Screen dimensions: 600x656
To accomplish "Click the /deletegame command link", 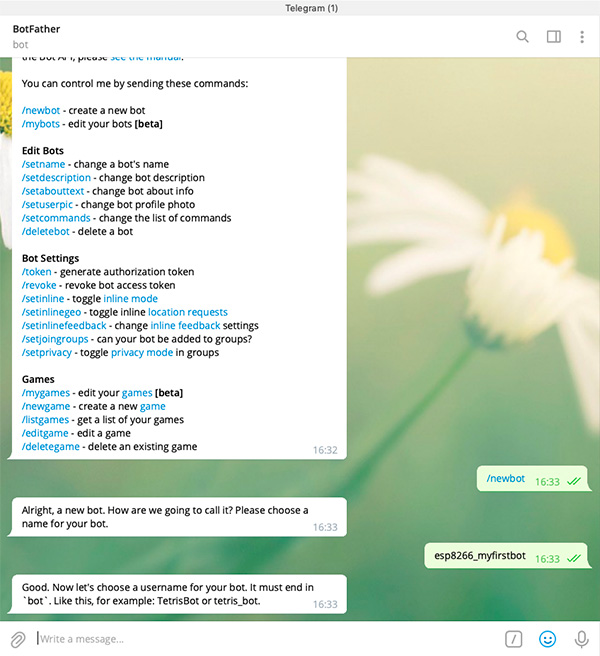I will (x=51, y=446).
